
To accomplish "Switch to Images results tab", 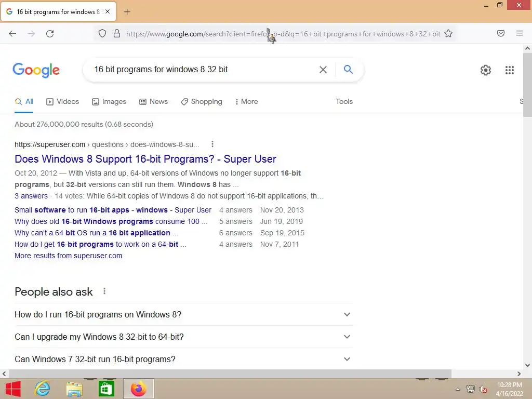I will coord(109,101).
